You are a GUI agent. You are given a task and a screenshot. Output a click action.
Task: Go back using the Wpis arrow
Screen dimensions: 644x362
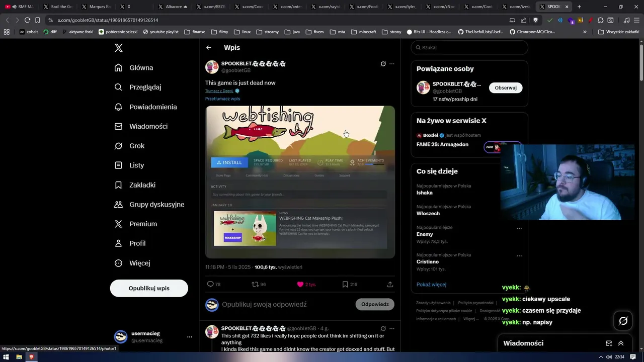209,47
